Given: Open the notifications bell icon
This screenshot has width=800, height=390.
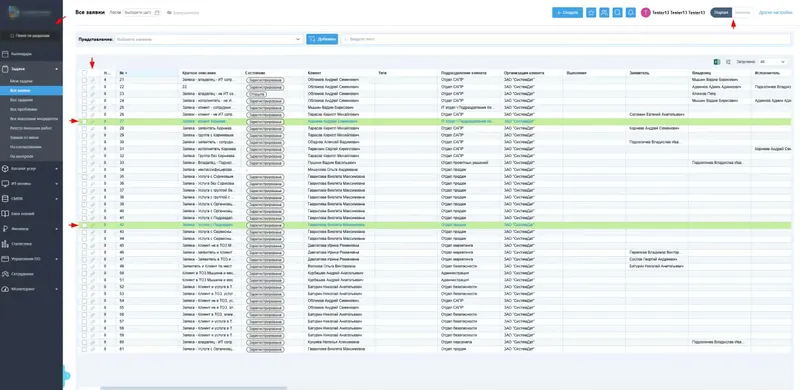Looking at the screenshot, I should point(631,13).
